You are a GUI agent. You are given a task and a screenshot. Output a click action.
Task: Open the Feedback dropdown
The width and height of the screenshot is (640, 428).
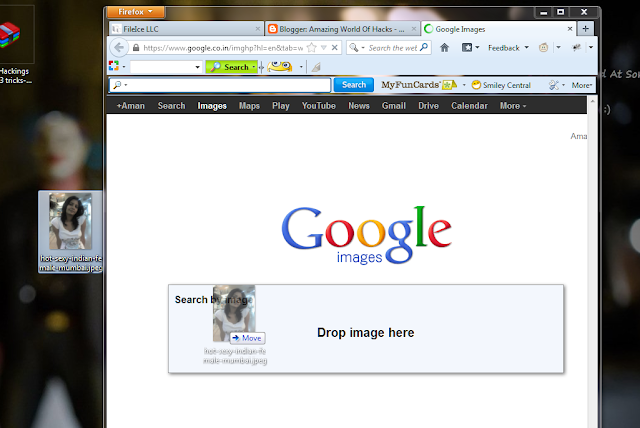pos(509,48)
